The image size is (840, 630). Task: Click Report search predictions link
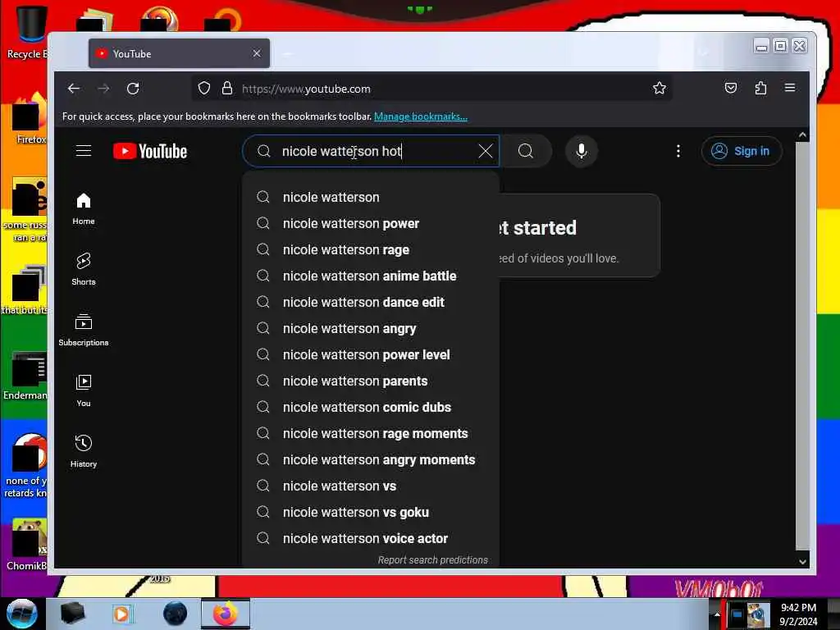tap(433, 559)
